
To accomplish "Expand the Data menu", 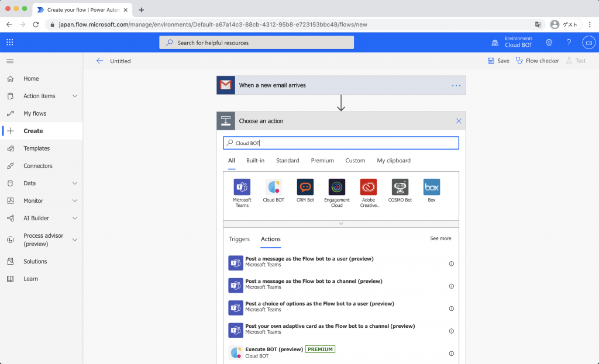I will pyautogui.click(x=75, y=183).
